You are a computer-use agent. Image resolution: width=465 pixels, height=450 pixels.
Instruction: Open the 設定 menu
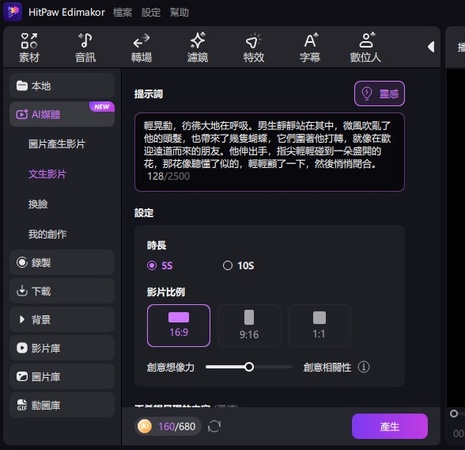pos(151,13)
